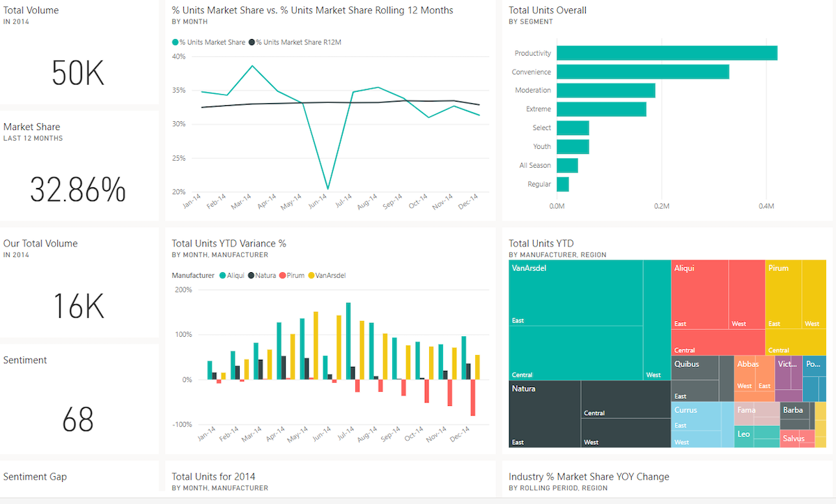Viewport: 836px width, 504px height.
Task: Toggle the Regular segment bar filter
Action: 562,184
